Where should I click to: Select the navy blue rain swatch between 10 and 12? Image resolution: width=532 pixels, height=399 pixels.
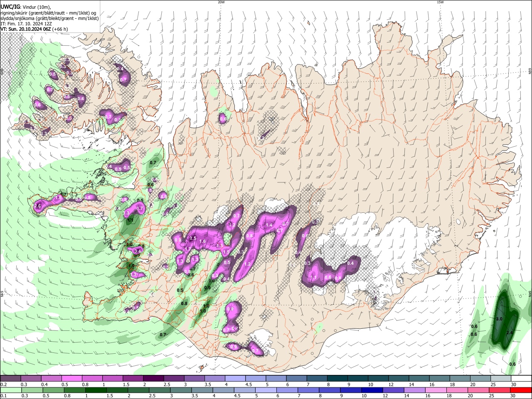[372, 390]
